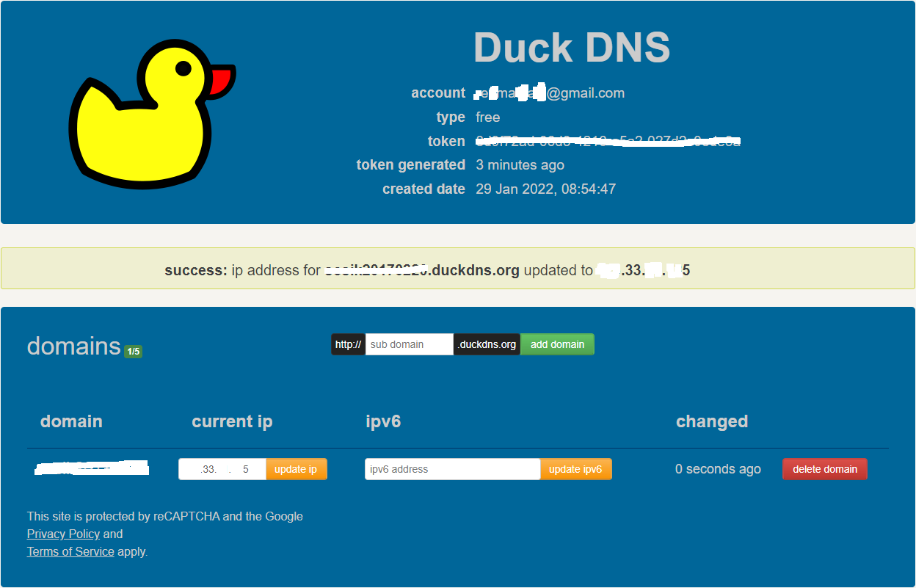Click the 'current ip' column header

coord(232,421)
